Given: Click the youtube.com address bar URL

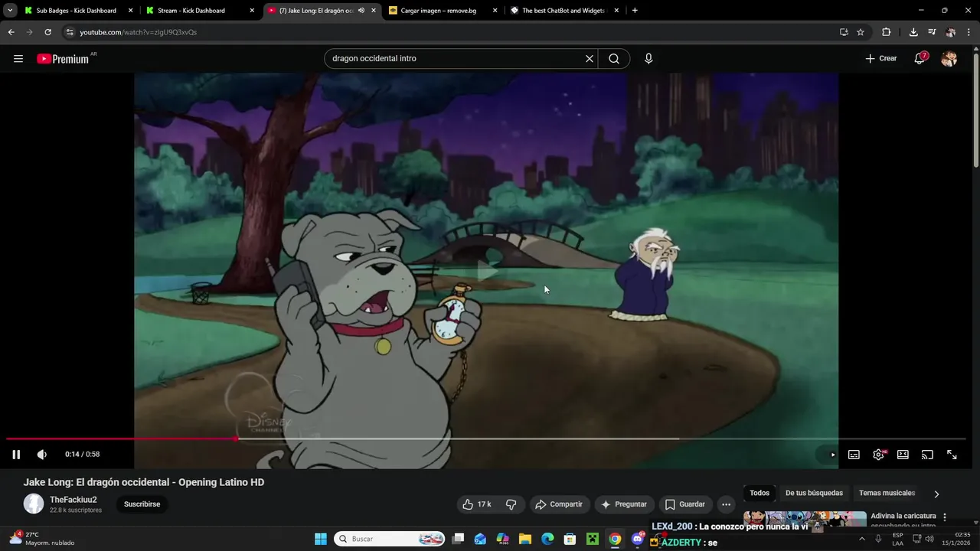Looking at the screenshot, I should click(x=139, y=32).
